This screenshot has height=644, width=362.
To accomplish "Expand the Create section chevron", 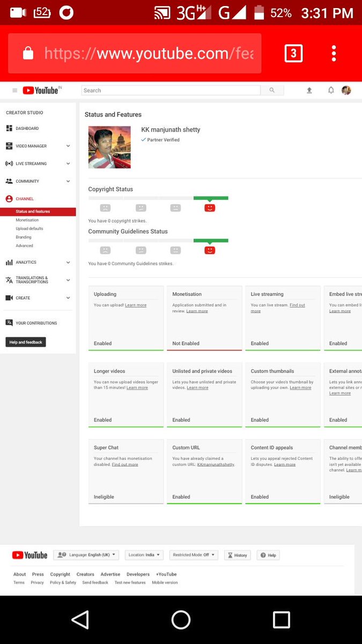I will point(68,298).
